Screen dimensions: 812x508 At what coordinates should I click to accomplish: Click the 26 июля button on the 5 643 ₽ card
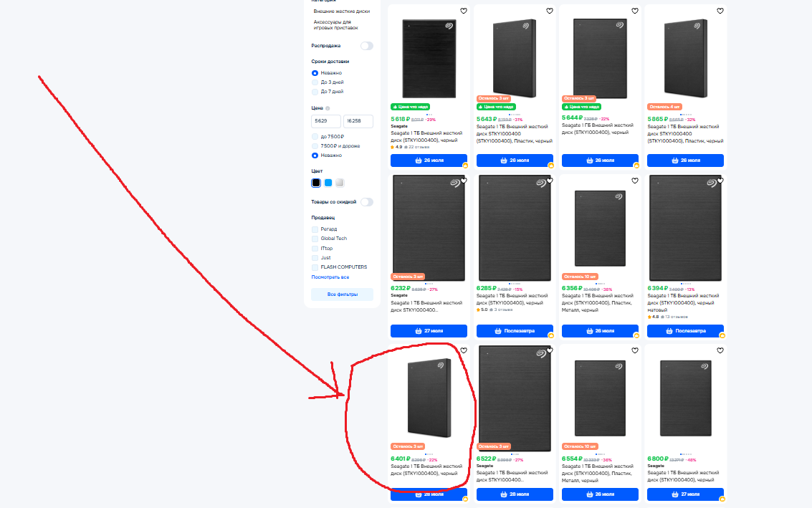[x=515, y=160]
